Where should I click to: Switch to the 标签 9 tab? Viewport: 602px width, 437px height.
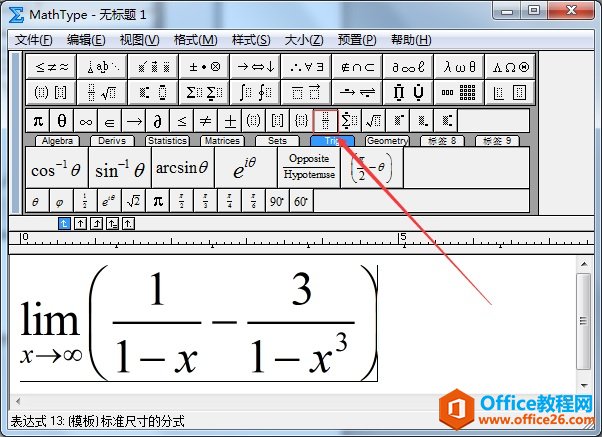(497, 141)
